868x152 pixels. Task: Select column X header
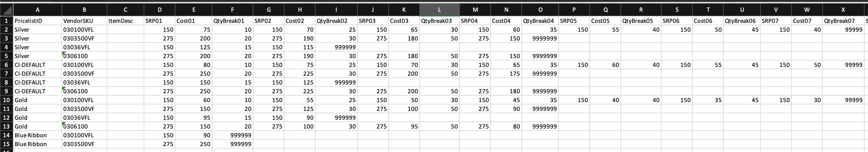(843, 10)
